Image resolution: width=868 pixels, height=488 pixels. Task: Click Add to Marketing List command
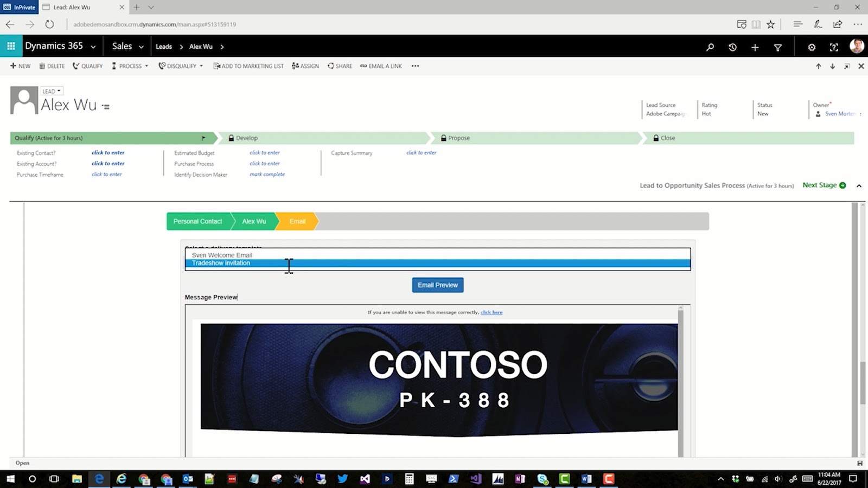point(248,66)
